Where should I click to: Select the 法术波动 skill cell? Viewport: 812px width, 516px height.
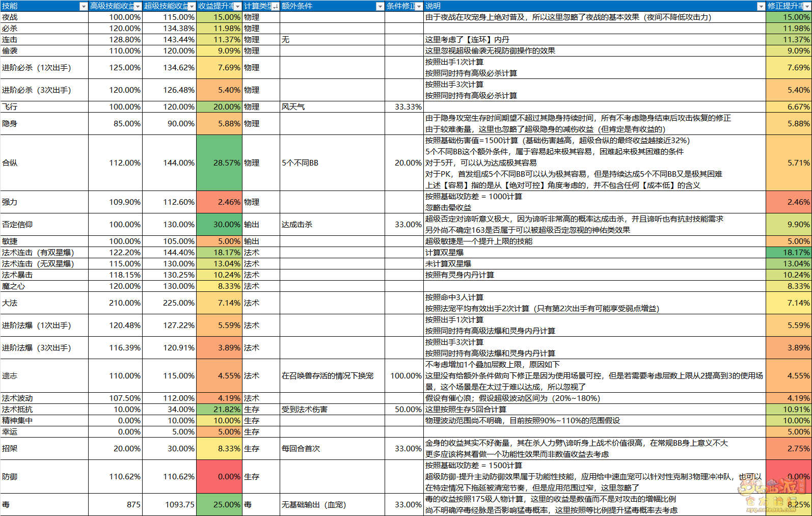pos(44,398)
